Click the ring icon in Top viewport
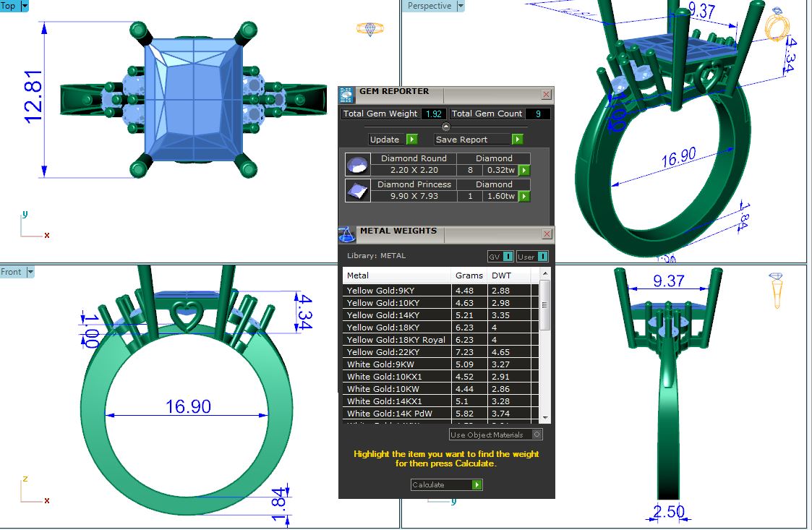Viewport: 812px width, 530px height. point(370,29)
